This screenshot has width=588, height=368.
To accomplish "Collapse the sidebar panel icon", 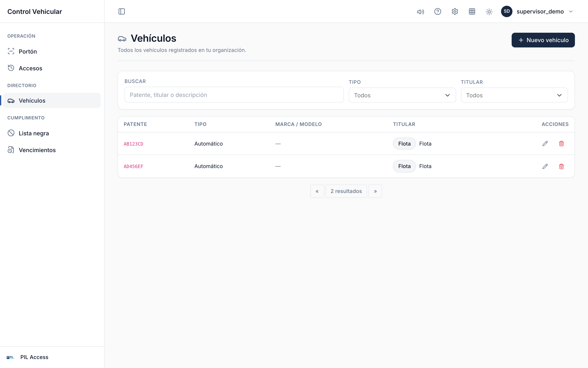I will point(121,11).
